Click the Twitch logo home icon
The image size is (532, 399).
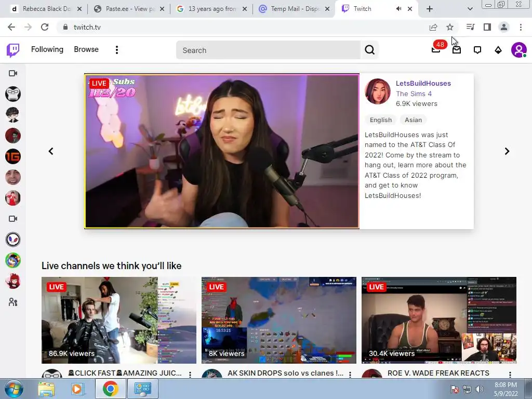(x=13, y=50)
